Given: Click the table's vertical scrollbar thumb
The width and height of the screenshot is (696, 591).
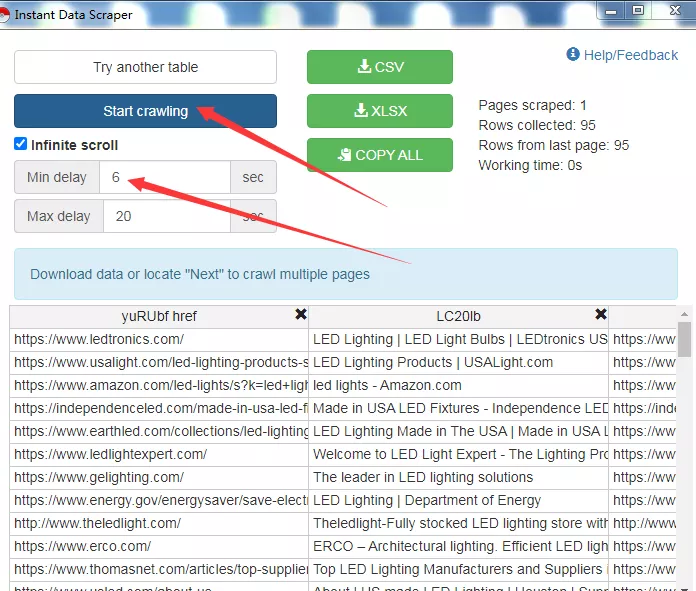Looking at the screenshot, I should pyautogui.click(x=684, y=339).
